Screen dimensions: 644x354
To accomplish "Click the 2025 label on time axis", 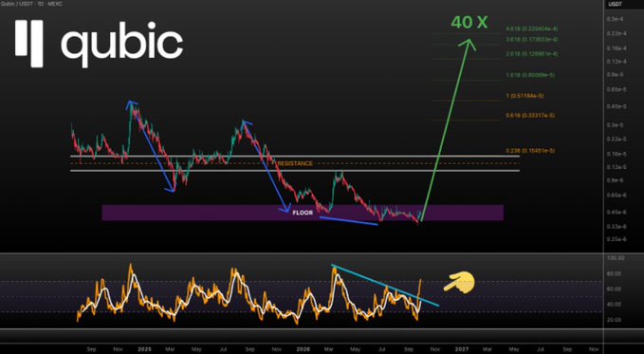I will [144, 349].
